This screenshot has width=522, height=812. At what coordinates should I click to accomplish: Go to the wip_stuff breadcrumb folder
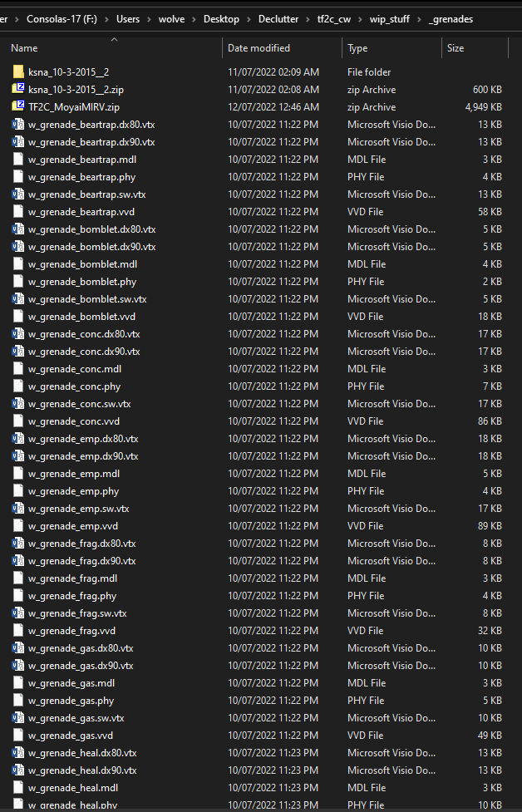[390, 19]
